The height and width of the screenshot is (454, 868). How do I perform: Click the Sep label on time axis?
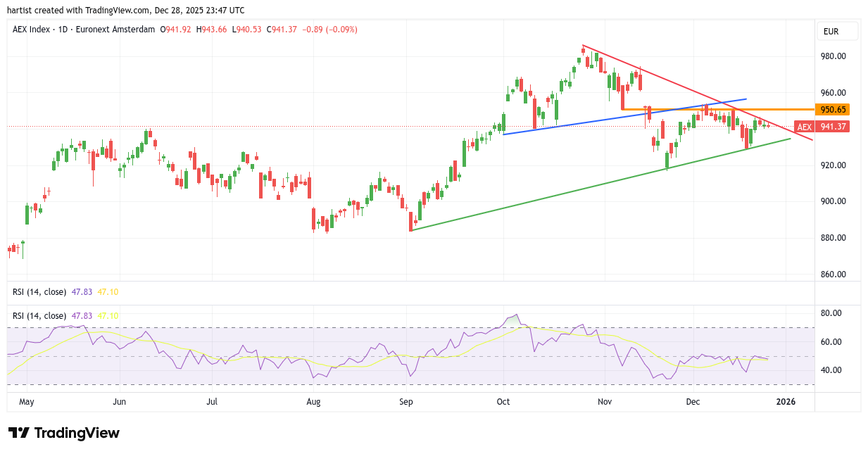[x=405, y=402]
